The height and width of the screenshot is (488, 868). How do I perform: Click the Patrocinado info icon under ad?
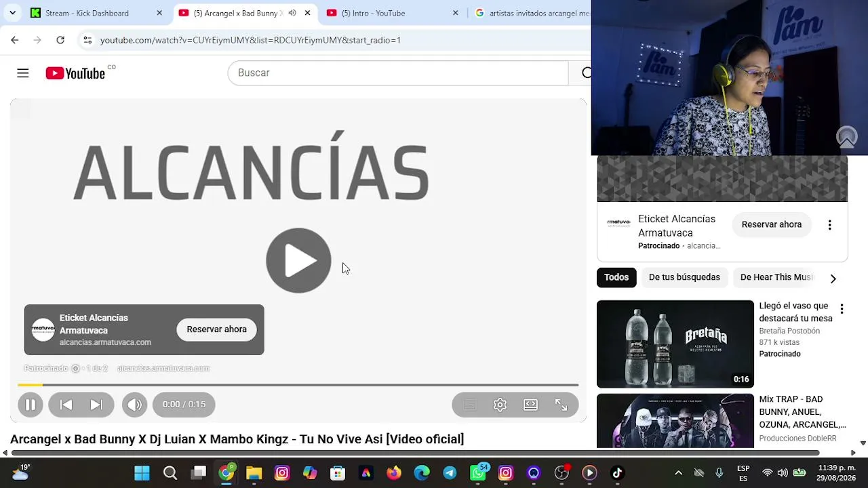click(x=75, y=369)
